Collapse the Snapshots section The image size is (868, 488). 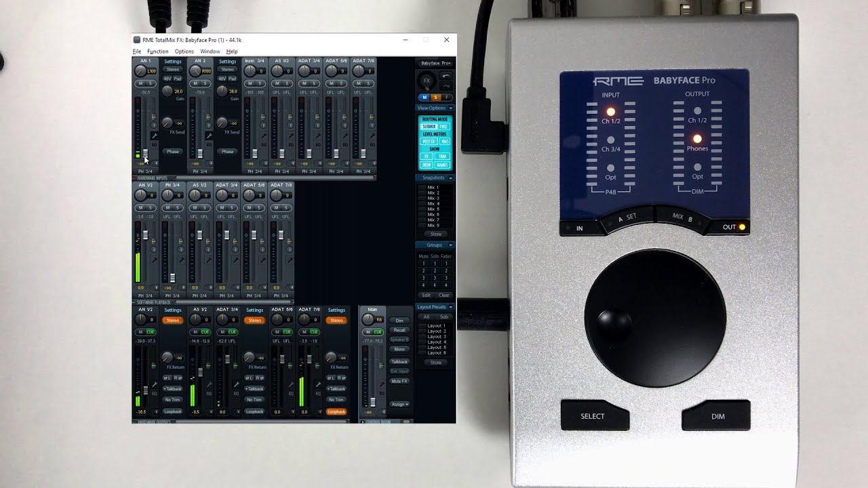click(x=451, y=178)
